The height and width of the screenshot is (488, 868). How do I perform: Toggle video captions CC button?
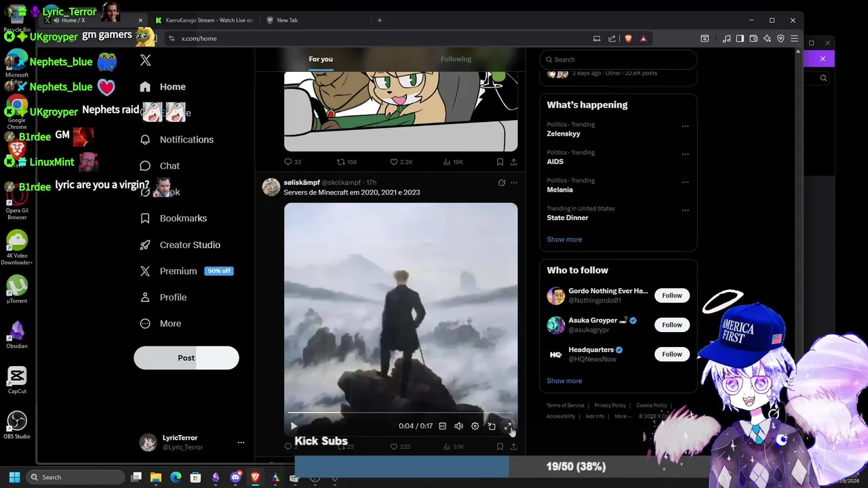coord(442,426)
